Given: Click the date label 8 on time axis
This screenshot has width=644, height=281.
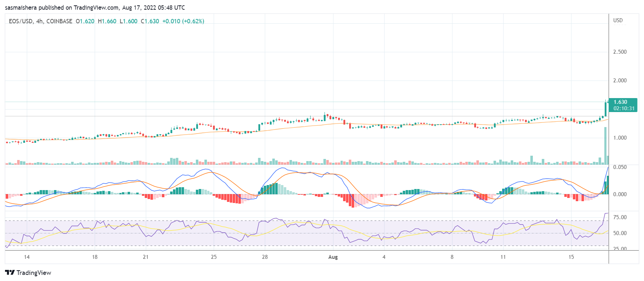Looking at the screenshot, I should [452, 257].
